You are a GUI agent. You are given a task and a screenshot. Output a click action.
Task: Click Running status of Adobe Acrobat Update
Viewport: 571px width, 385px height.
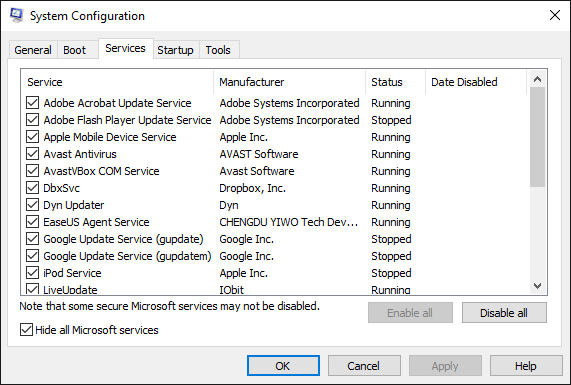(390, 103)
